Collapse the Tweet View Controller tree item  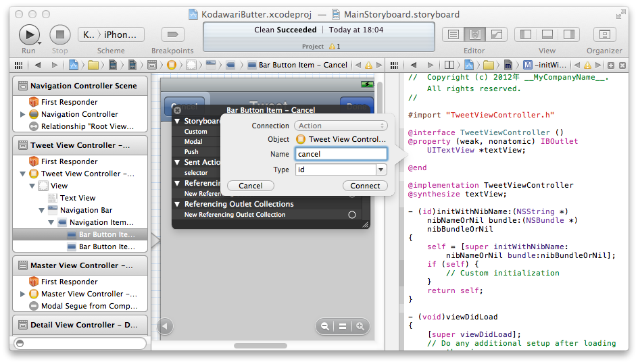coord(23,174)
